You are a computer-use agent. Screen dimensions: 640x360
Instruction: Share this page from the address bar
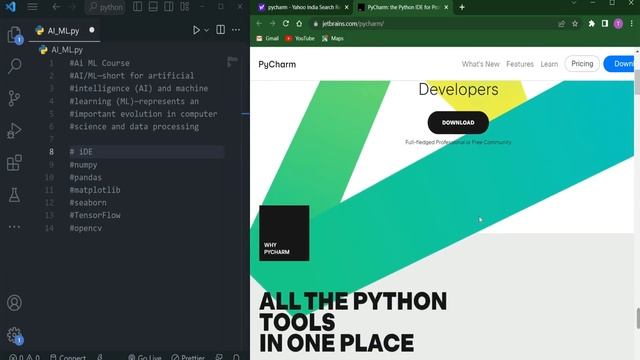pos(562,24)
